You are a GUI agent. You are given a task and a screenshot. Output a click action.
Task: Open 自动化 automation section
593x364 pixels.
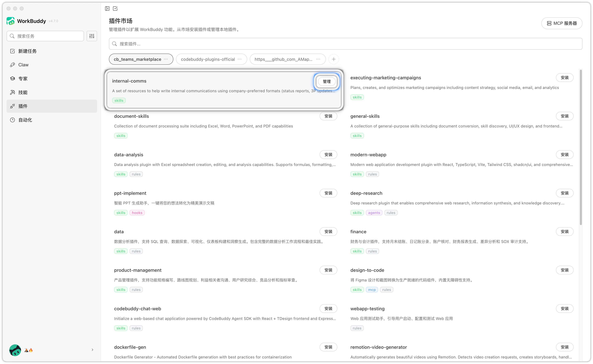pyautogui.click(x=25, y=120)
